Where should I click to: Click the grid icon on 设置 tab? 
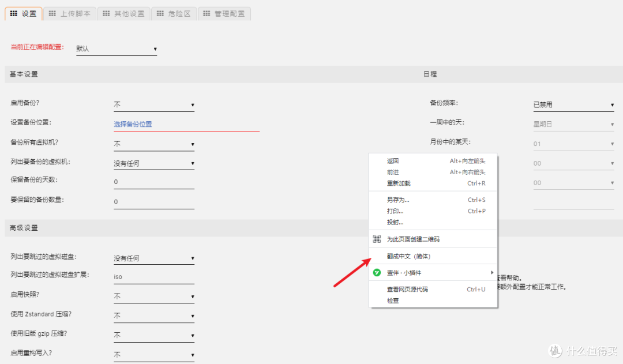coord(14,13)
